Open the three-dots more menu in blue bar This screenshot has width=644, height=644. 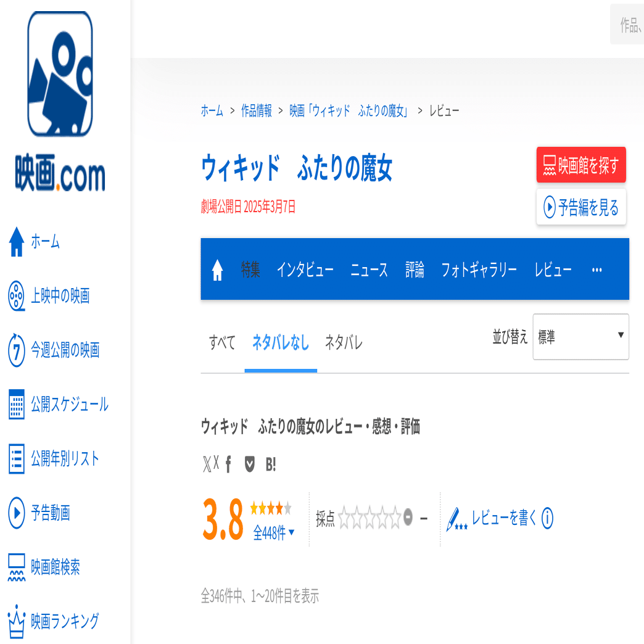[x=597, y=270]
